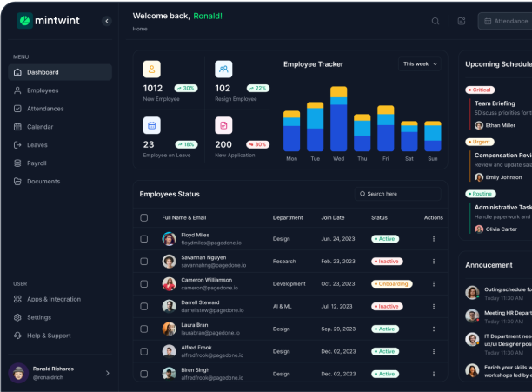The height and width of the screenshot is (392, 532).
Task: Click the Documents folder icon in sidebar
Action: pos(17,182)
